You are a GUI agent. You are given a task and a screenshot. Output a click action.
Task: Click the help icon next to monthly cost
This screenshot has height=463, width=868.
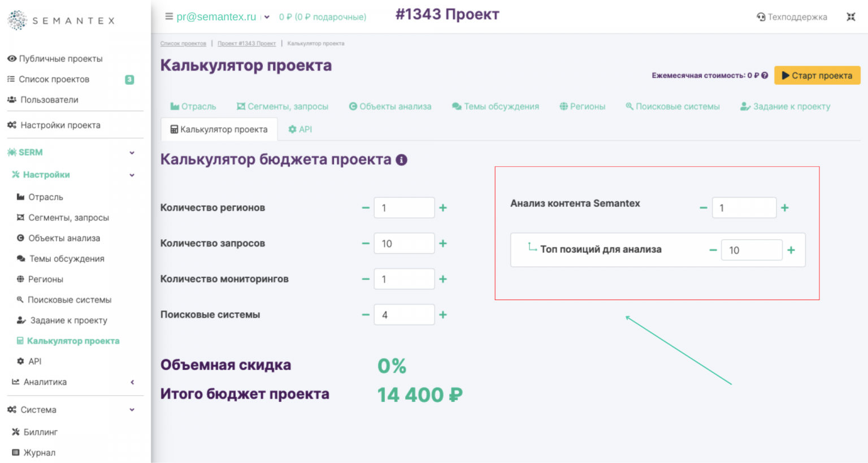pos(765,75)
